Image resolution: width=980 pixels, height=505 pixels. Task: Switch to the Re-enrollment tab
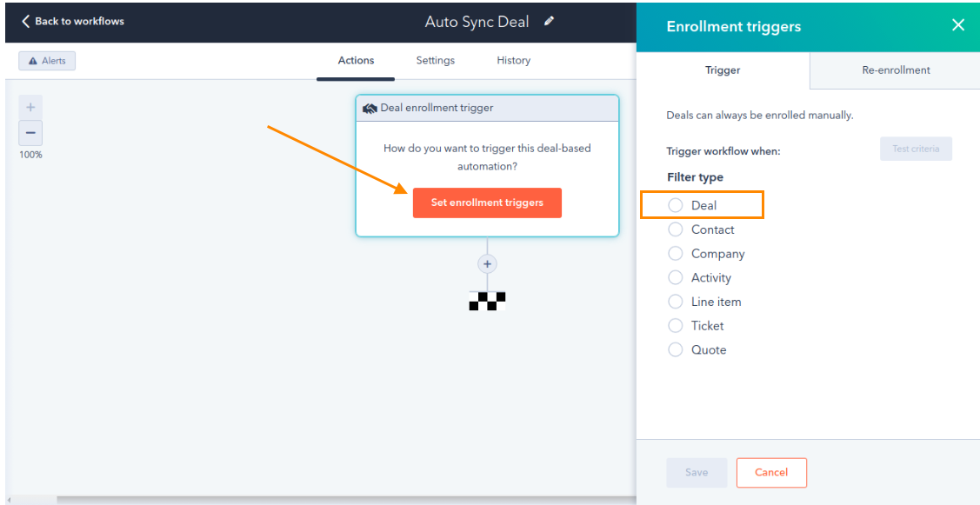point(896,70)
